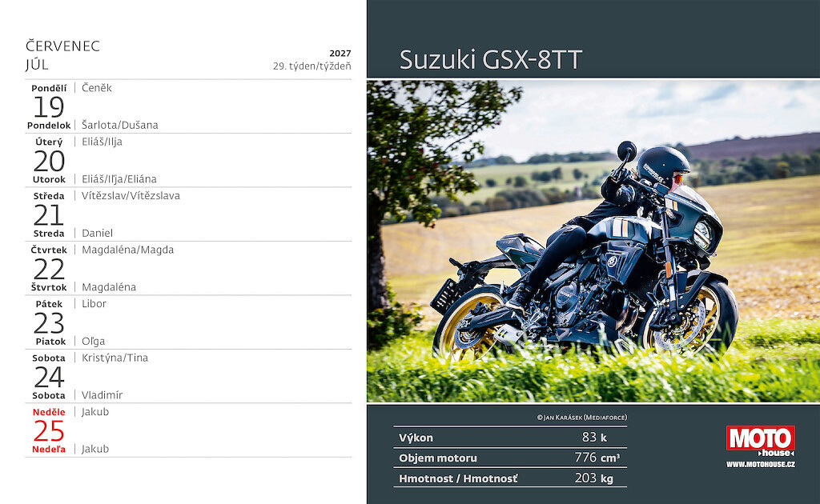The image size is (820, 504).
Task: Click name day 'Šarlota/Dušana'
Action: [120, 125]
